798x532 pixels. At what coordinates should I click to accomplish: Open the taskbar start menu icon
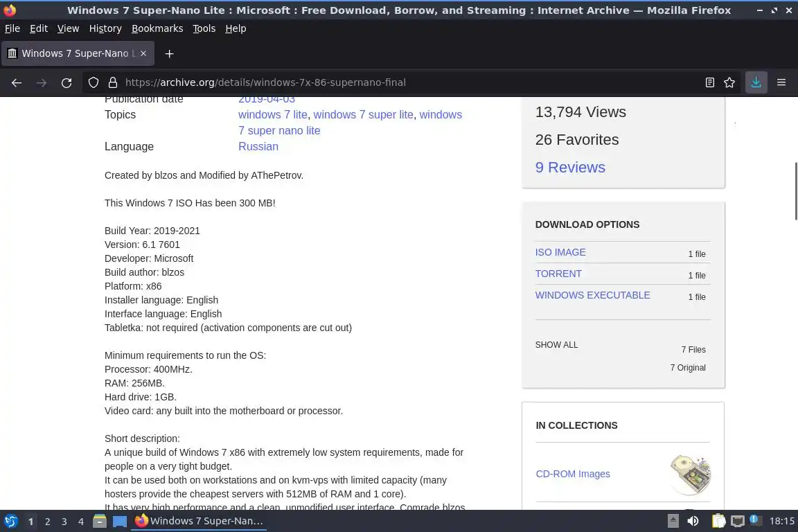pyautogui.click(x=10, y=521)
